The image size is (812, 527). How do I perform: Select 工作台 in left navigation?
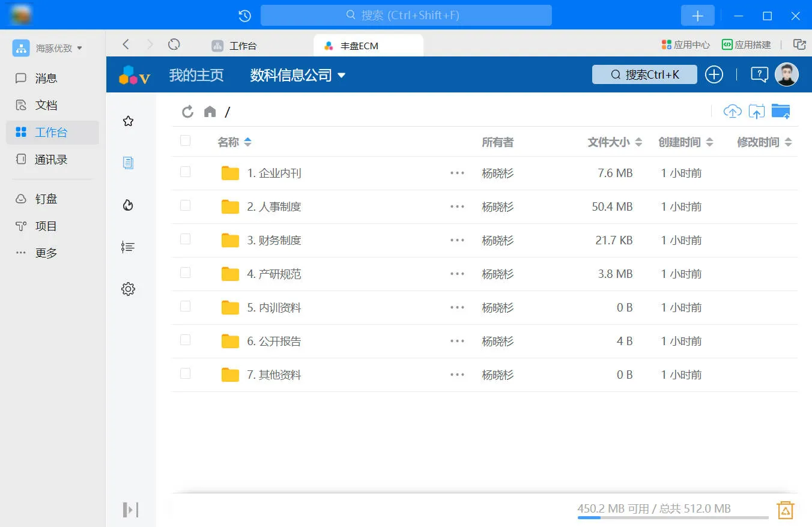tap(52, 132)
